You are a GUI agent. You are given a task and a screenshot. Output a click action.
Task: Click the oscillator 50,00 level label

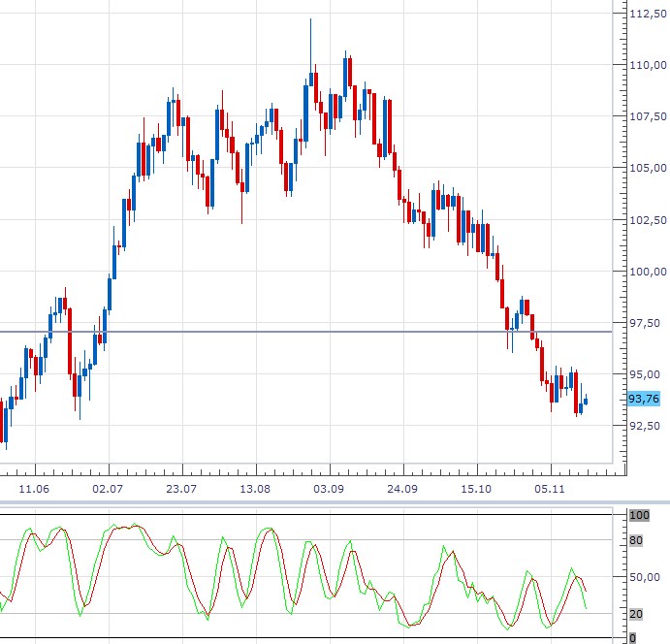click(645, 577)
